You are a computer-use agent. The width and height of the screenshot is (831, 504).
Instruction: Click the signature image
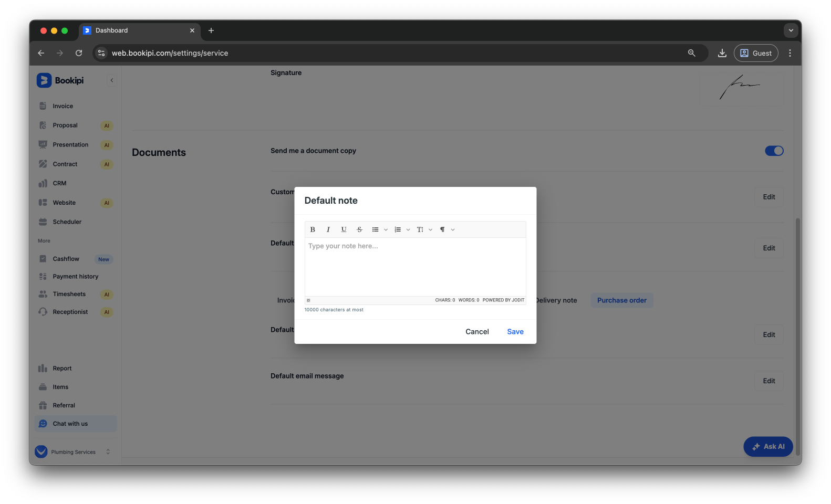point(740,87)
